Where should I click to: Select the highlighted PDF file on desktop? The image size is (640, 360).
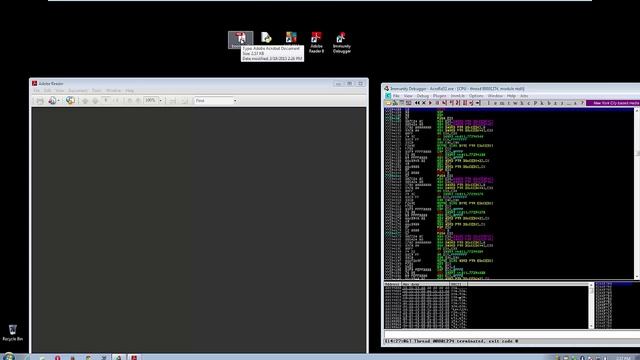click(240, 40)
